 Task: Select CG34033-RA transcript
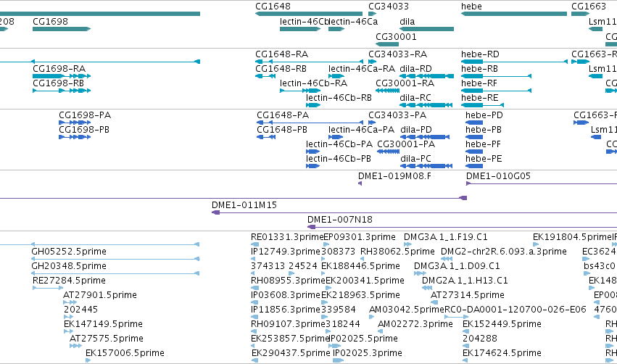coord(372,62)
